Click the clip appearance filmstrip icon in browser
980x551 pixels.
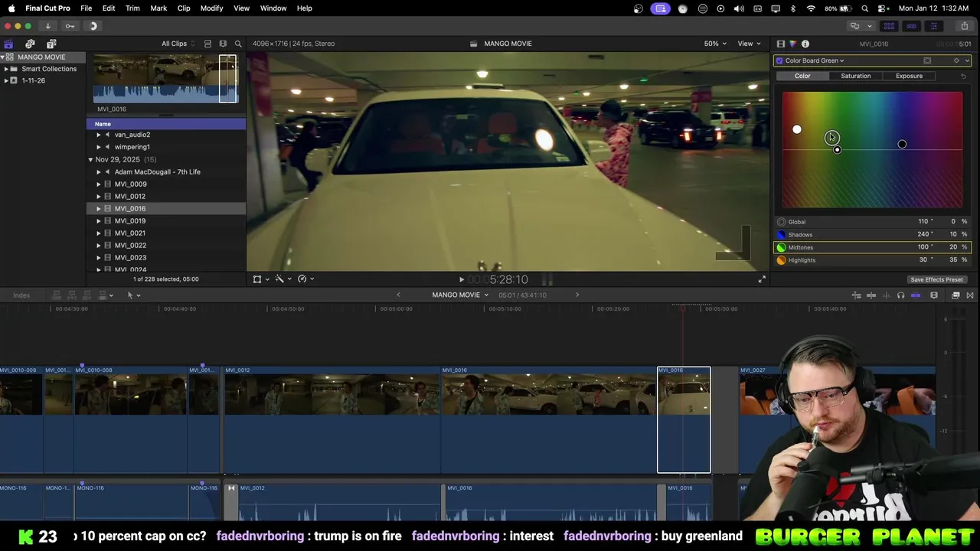coord(223,44)
